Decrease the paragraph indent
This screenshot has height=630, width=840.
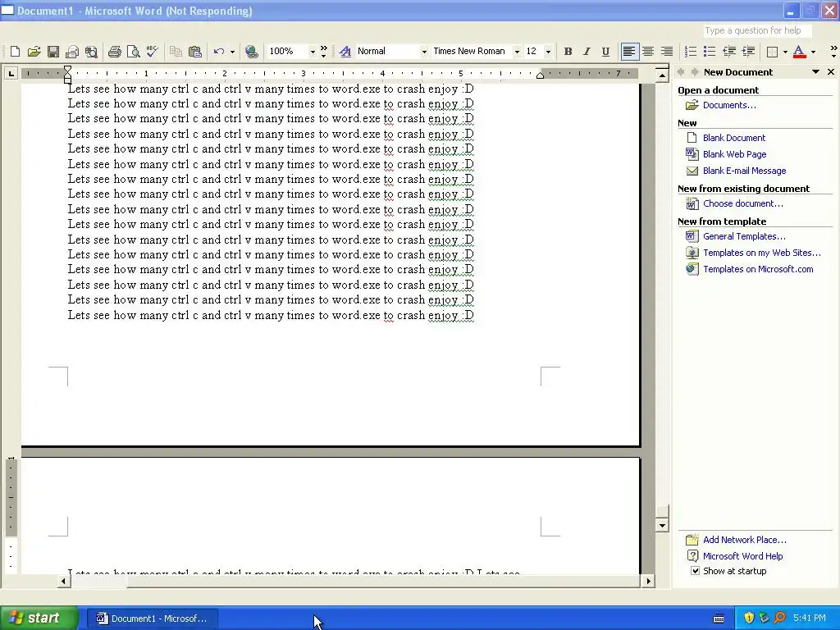729,52
